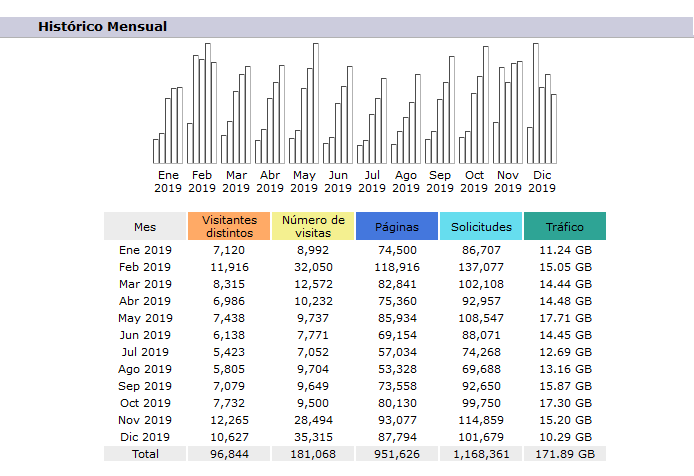
Task: Select the value 9,500 visits cell
Action: pos(313,403)
